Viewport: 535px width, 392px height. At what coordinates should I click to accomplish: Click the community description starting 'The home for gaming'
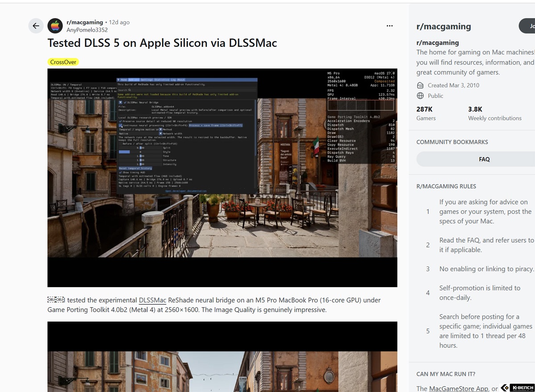(x=476, y=62)
